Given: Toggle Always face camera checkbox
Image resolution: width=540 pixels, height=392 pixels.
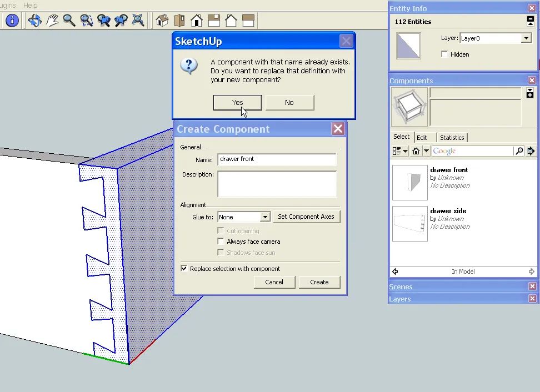Looking at the screenshot, I should pyautogui.click(x=221, y=242).
